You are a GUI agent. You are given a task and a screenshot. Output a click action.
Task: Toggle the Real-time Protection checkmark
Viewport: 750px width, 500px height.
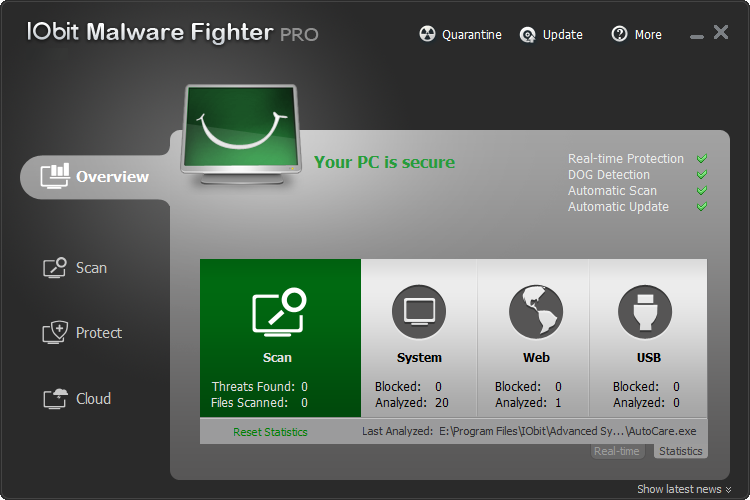point(702,159)
